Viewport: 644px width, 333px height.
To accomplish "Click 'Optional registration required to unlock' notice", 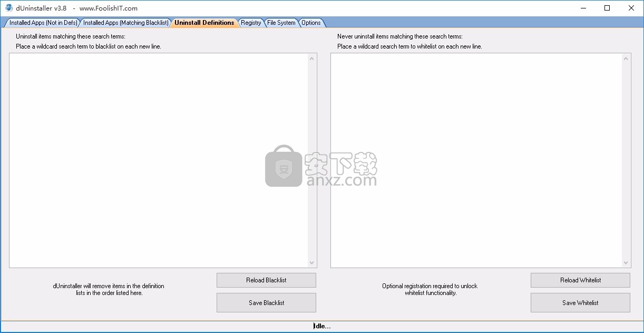I will 430,286.
